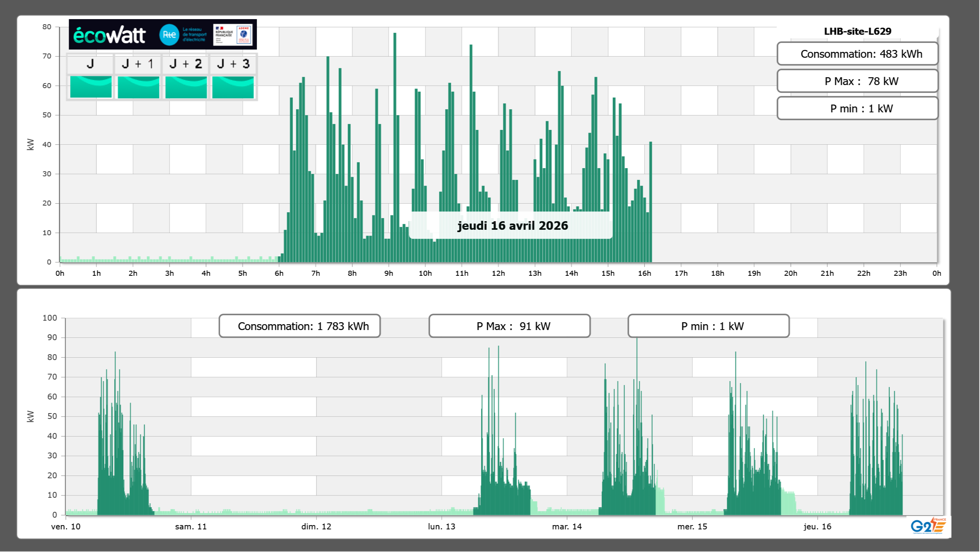Screen dimensions: 980x552
Task: Click the écoWatt logo
Action: tap(109, 35)
